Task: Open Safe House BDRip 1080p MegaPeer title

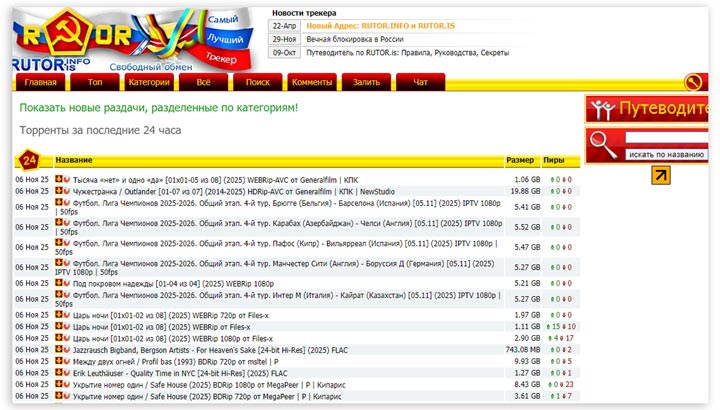Action: (209, 385)
